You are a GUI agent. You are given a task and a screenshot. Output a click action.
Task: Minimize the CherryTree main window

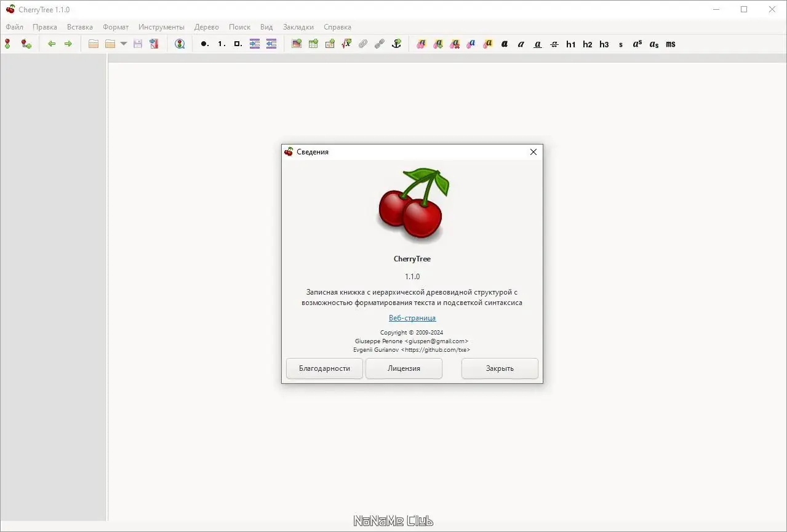(x=716, y=9)
